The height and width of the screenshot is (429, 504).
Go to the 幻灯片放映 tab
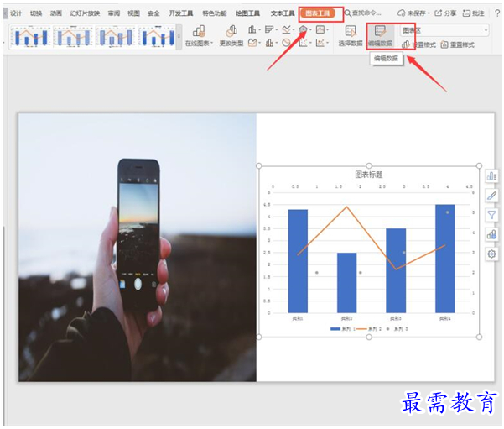pos(85,13)
